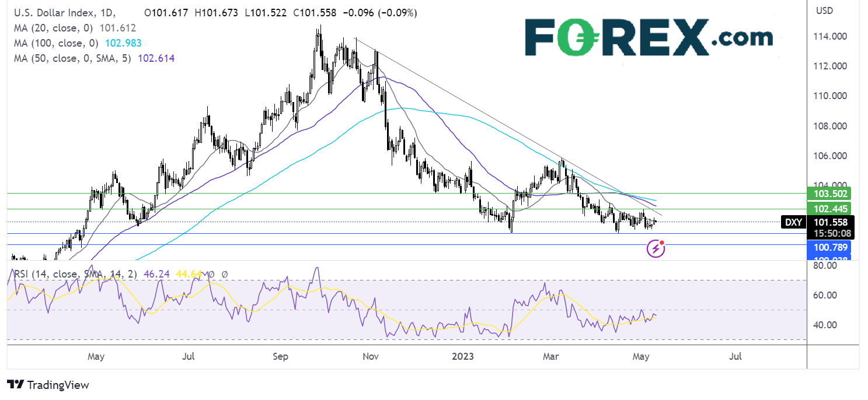The height and width of the screenshot is (400, 868).
Task: Click the 102.983 MA 100 value
Action: [123, 43]
